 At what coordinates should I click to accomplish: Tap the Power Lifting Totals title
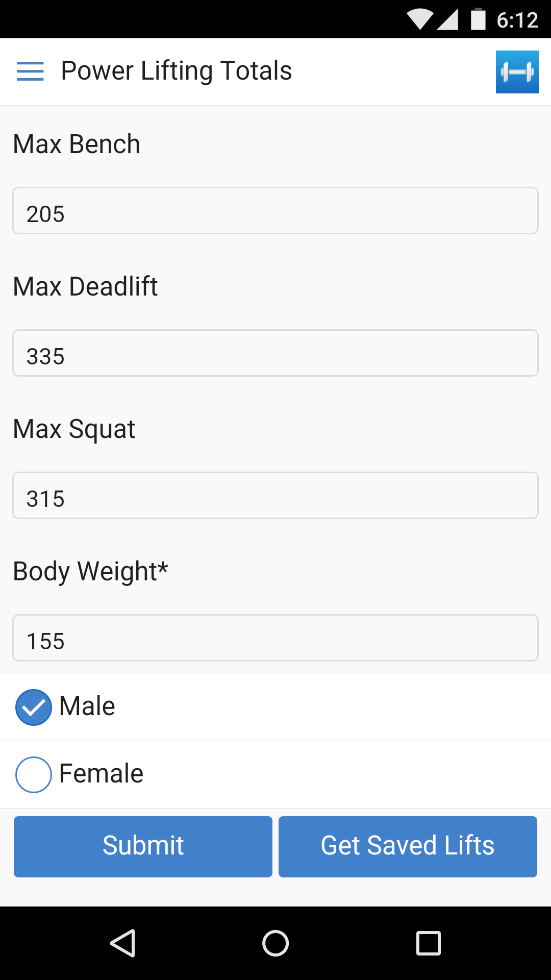(177, 71)
